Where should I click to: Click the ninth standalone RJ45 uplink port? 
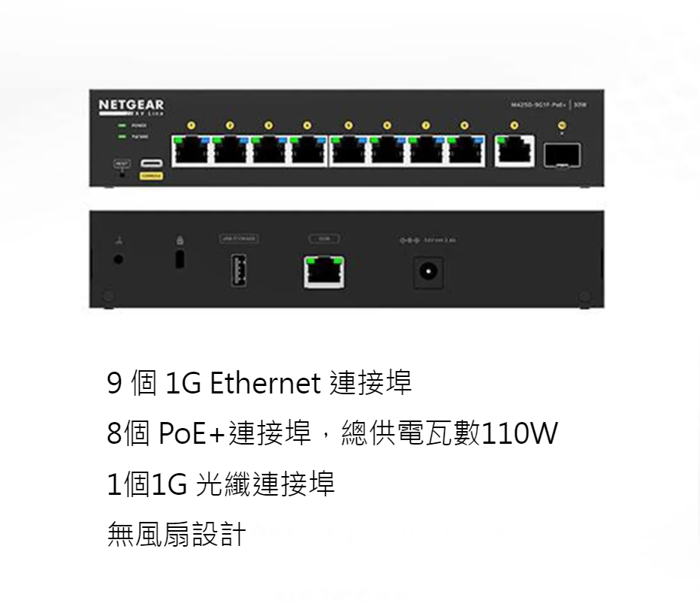[514, 151]
